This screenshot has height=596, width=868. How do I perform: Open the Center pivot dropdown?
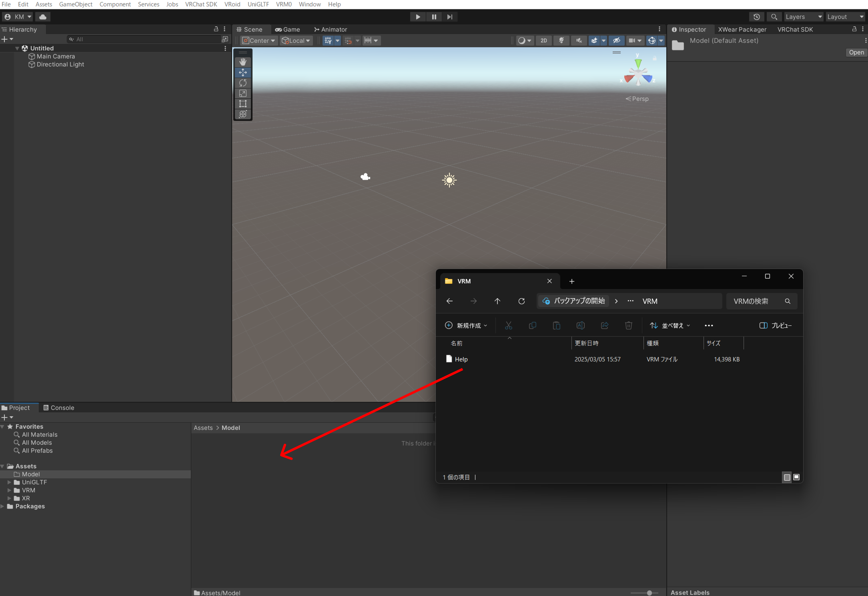(259, 40)
